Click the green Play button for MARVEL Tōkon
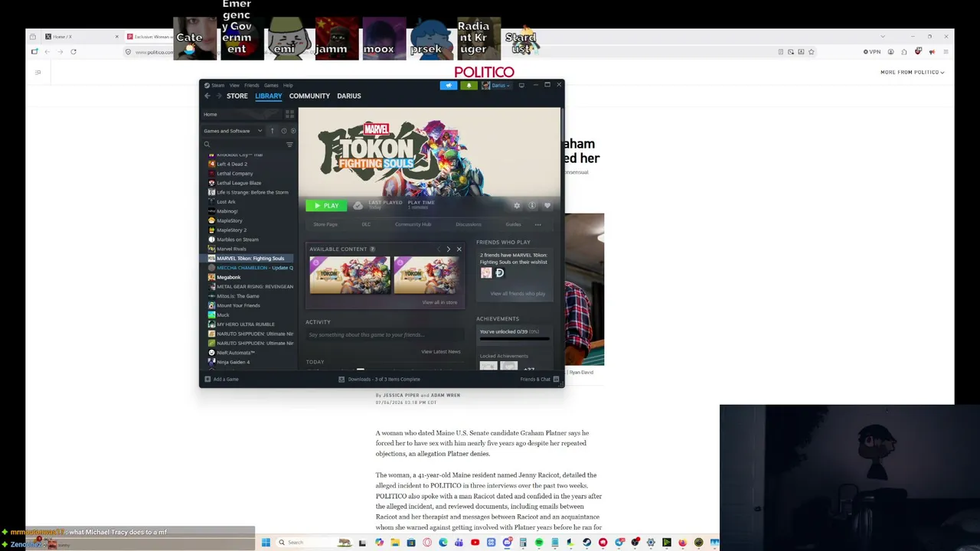The height and width of the screenshot is (551, 980). tap(326, 205)
